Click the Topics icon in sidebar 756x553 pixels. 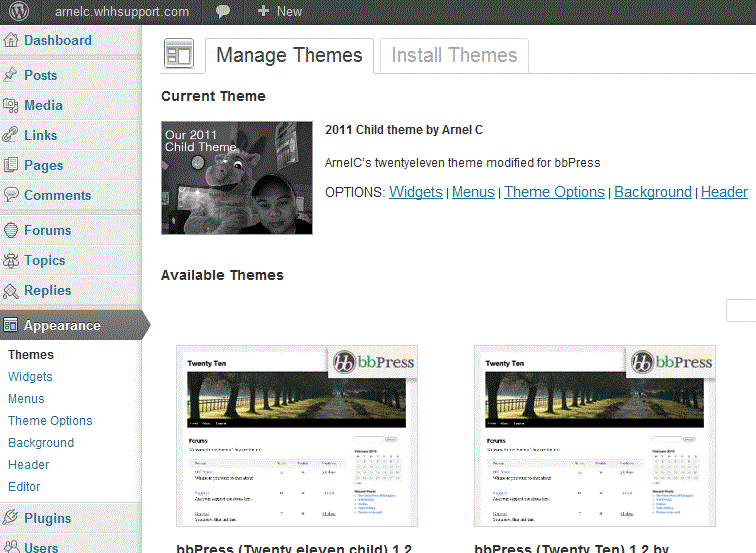(x=11, y=260)
